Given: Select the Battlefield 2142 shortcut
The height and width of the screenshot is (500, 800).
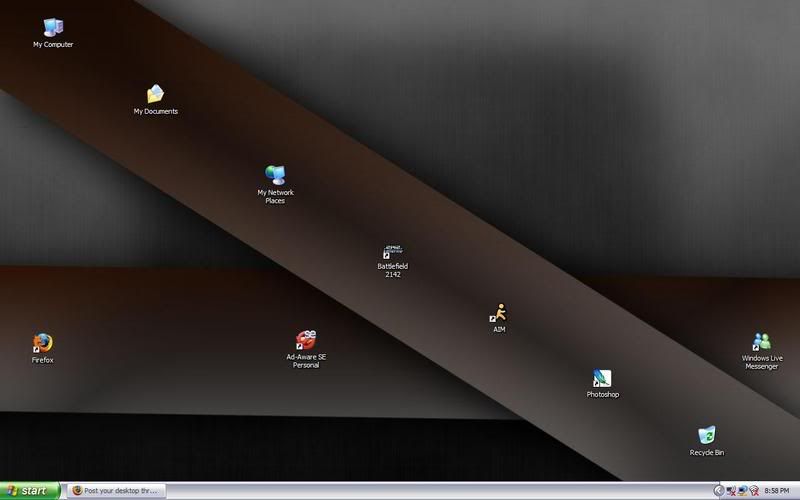Looking at the screenshot, I should (392, 251).
